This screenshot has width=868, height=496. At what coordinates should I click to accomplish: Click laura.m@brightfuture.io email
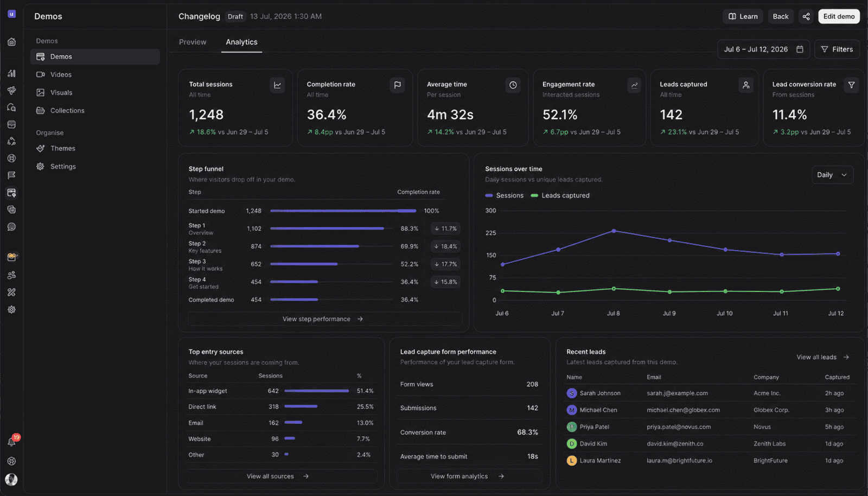click(679, 461)
